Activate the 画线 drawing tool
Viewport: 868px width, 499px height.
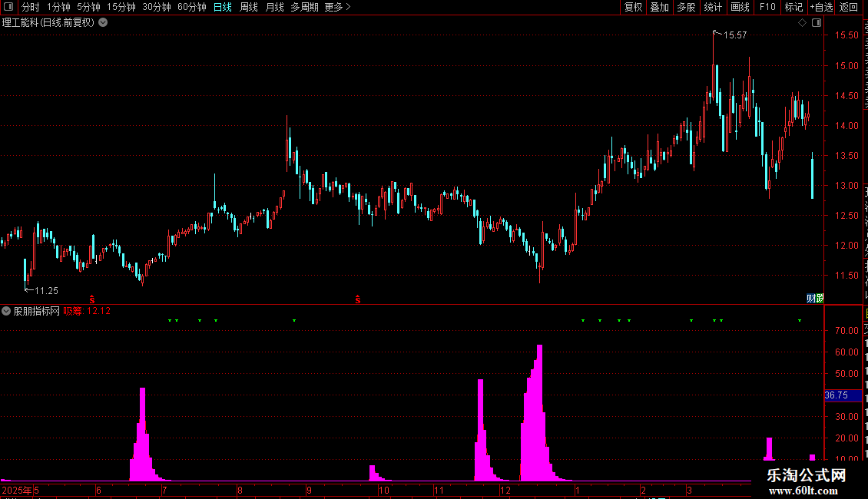click(740, 7)
